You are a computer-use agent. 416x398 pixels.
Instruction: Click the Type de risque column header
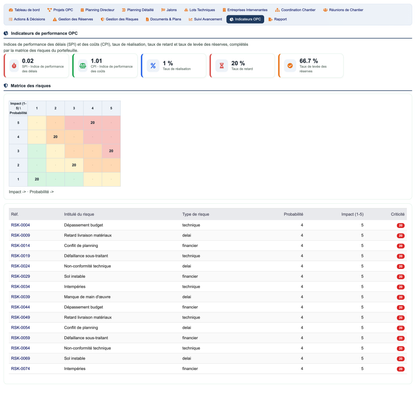click(196, 214)
